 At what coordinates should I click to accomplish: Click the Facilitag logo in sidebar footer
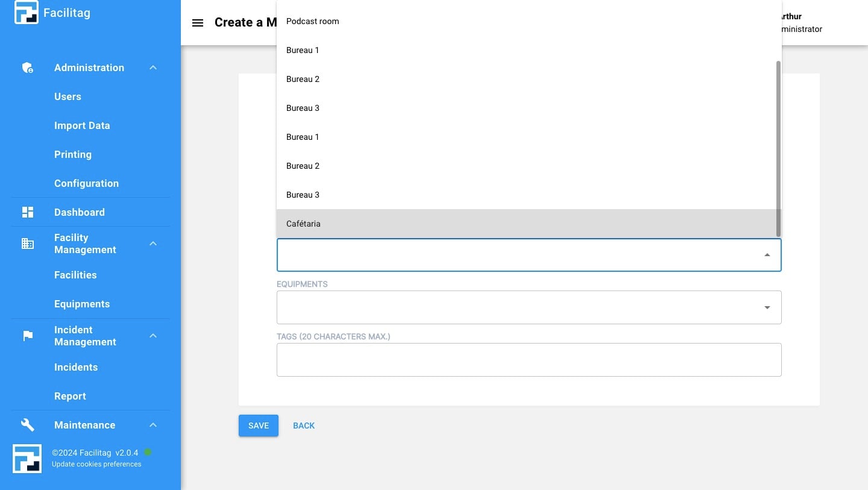[x=27, y=459]
